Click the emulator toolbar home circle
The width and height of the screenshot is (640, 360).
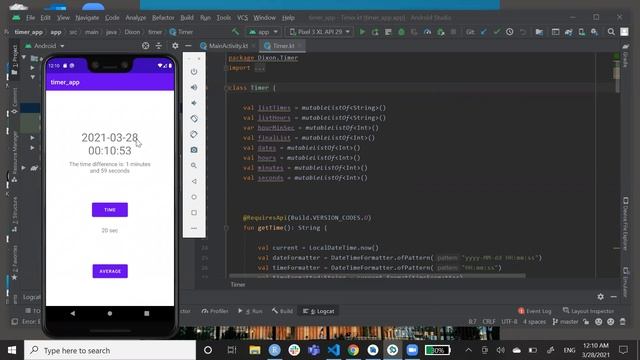pyautogui.click(x=194, y=197)
